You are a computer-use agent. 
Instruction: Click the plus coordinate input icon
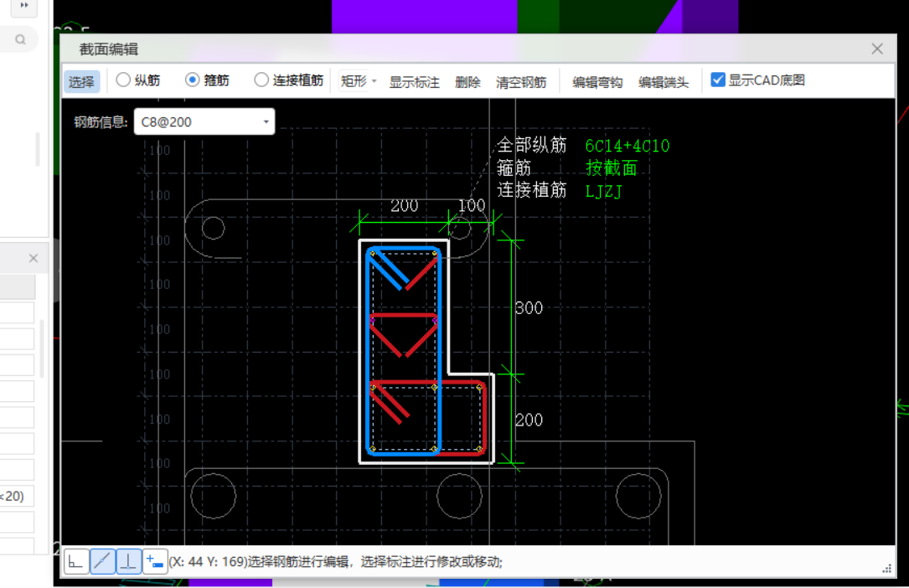(x=155, y=561)
